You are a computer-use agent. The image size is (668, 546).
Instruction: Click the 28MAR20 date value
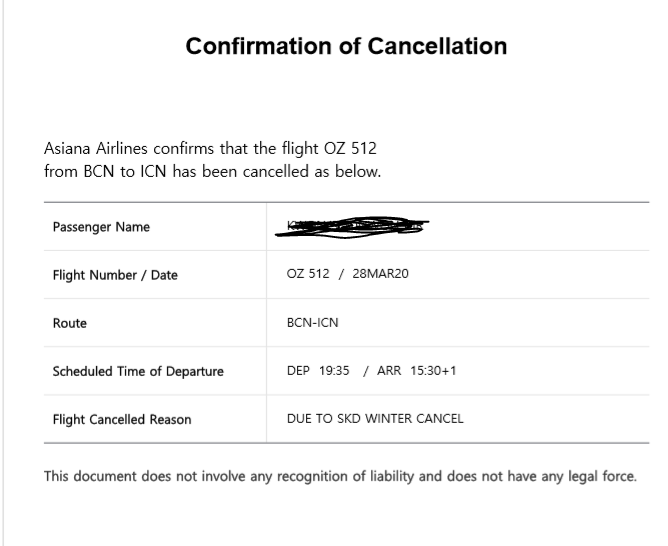click(x=380, y=273)
